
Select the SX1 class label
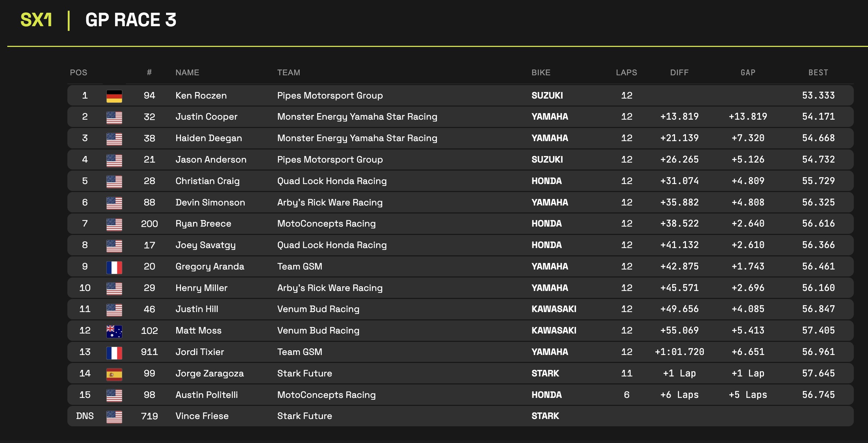pyautogui.click(x=36, y=20)
